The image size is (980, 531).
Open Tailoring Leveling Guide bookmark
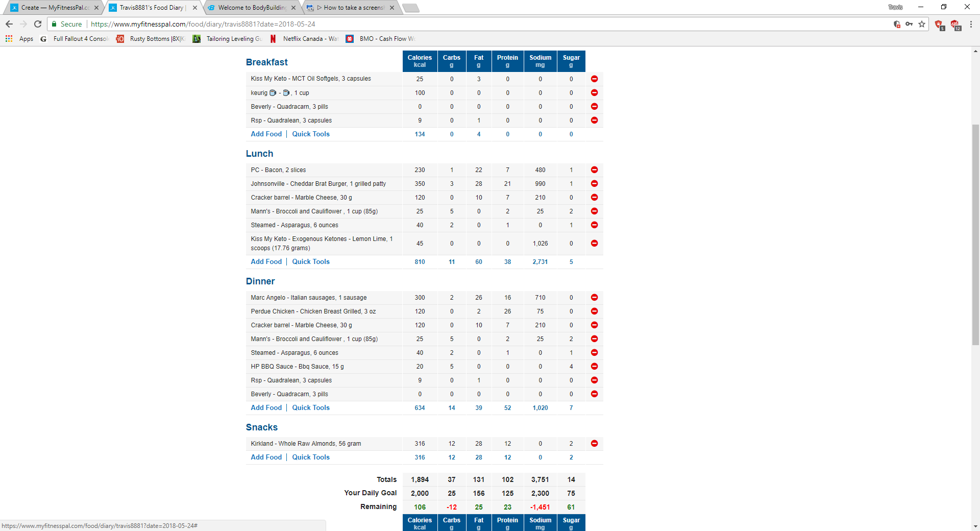pyautogui.click(x=228, y=39)
